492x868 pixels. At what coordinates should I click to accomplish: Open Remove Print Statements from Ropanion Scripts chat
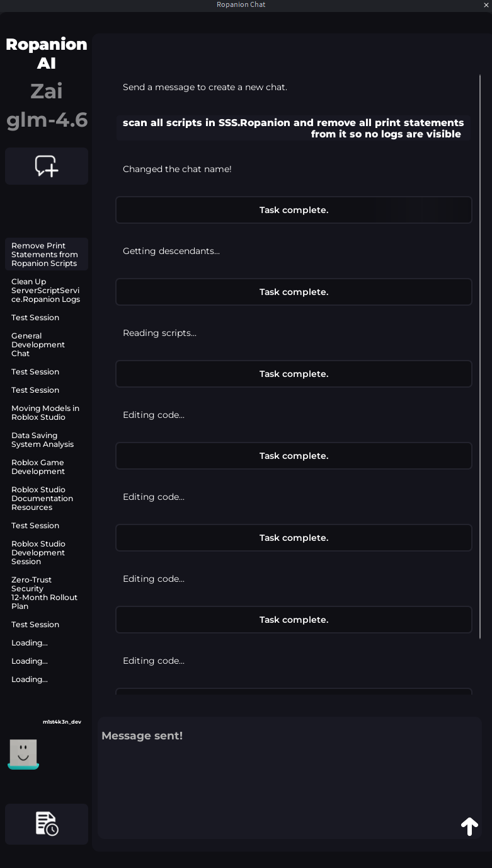(47, 255)
